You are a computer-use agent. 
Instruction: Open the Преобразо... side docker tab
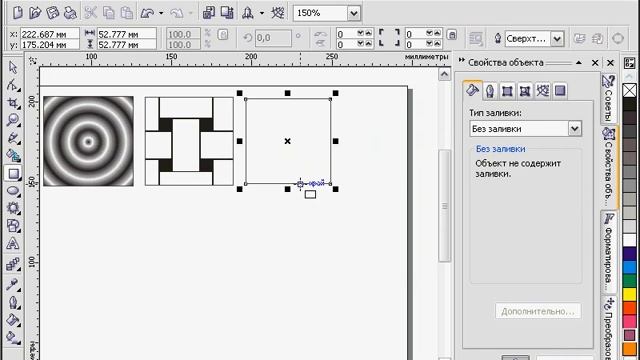pos(608,328)
